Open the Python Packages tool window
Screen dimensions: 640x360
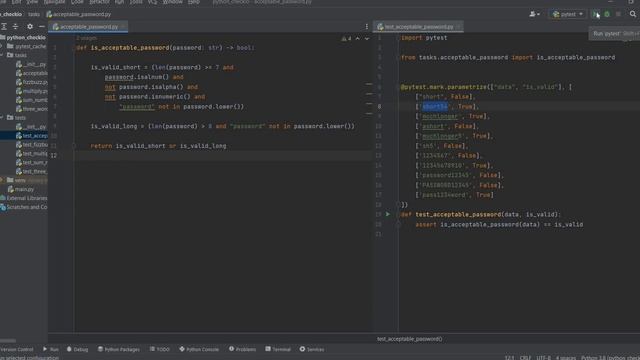pos(118,349)
